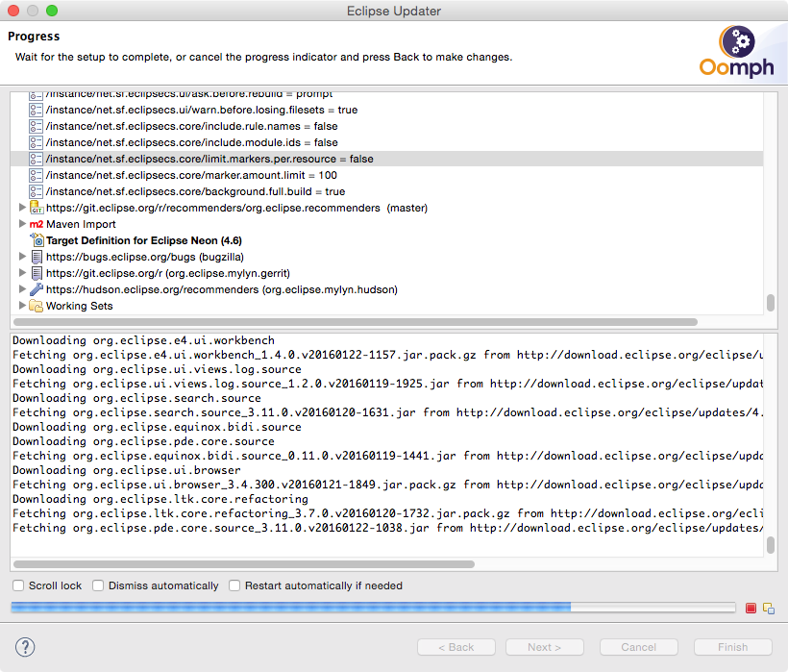The width and height of the screenshot is (788, 672).
Task: Click the Finish button
Action: point(732,647)
